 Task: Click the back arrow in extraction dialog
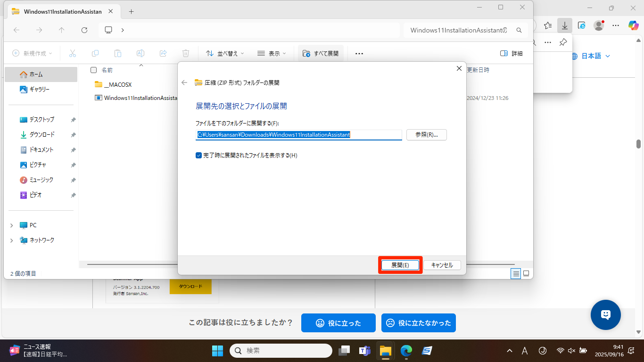[184, 82]
